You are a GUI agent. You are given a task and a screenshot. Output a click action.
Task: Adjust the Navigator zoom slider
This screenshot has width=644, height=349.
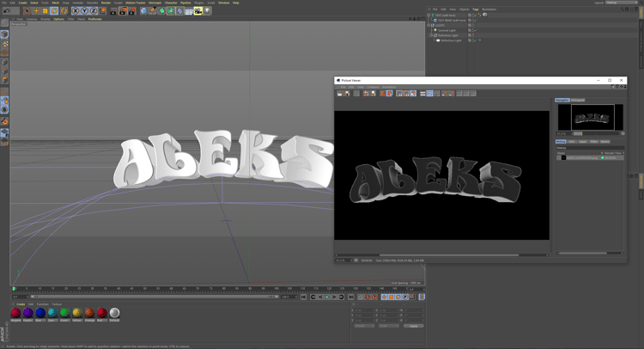(x=597, y=133)
